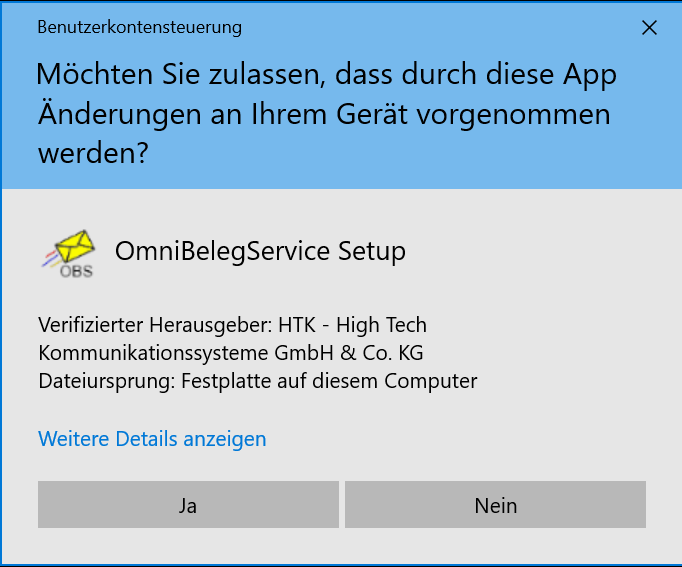Click the word Setup after OmniBelegService
This screenshot has width=682, height=567.
tap(372, 251)
